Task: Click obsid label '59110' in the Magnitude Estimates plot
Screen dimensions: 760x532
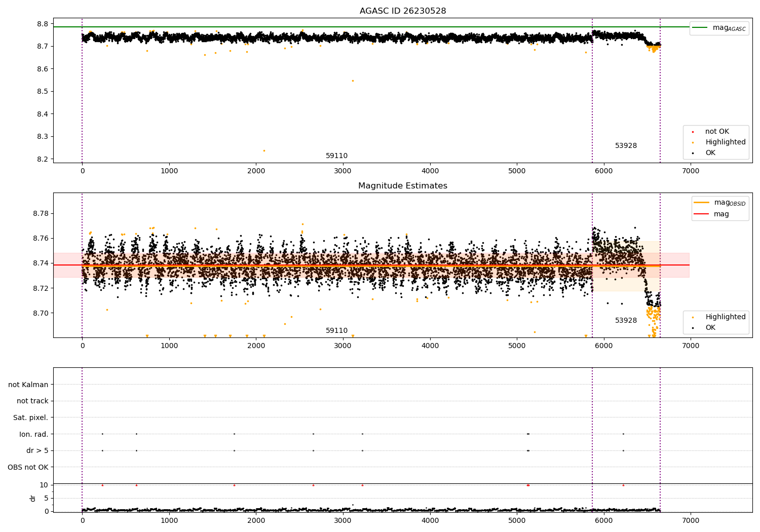Action: [x=337, y=331]
